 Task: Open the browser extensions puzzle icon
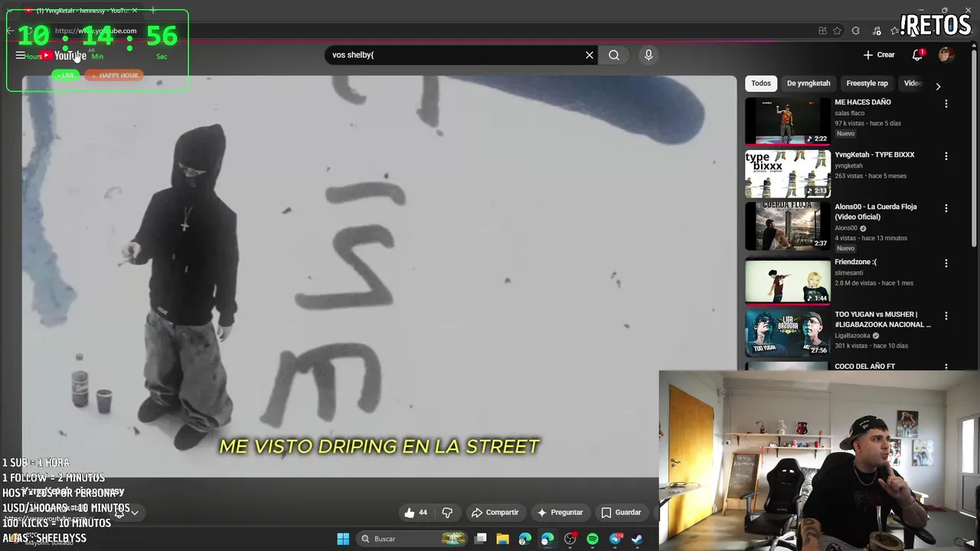[x=856, y=31]
